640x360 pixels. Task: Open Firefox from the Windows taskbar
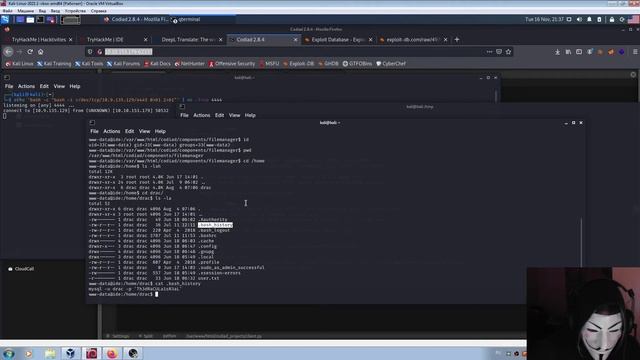(x=112, y=353)
